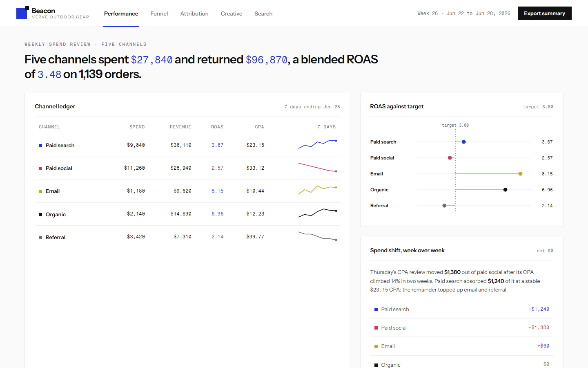This screenshot has height=368, width=588.
Task: Click the Referral dot on ROAS chart
Action: click(x=444, y=206)
